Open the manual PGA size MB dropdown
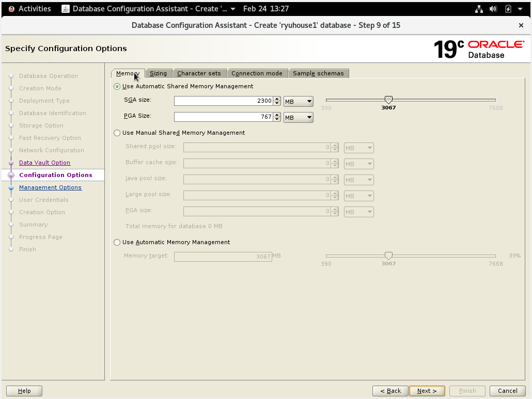 pyautogui.click(x=358, y=212)
